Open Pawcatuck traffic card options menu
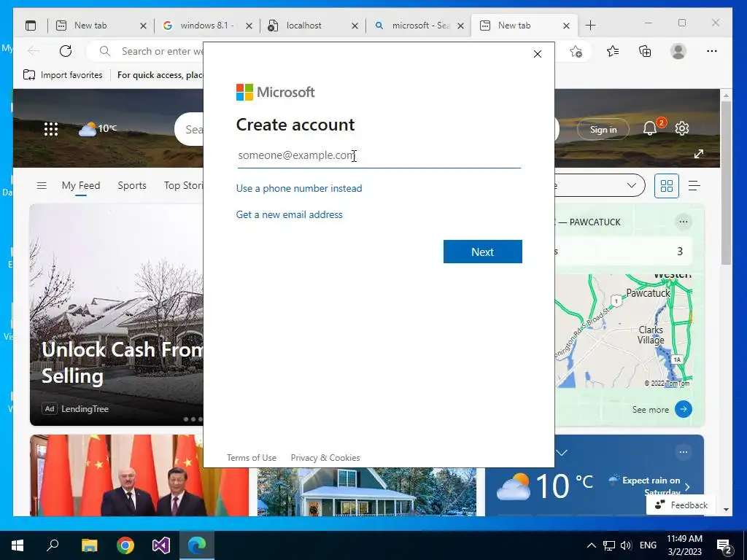 pos(683,222)
